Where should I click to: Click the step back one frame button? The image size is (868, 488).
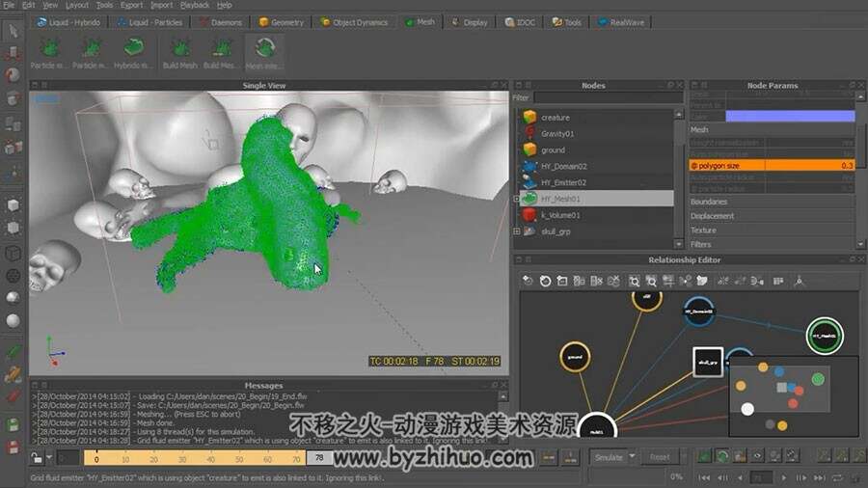coord(723,477)
